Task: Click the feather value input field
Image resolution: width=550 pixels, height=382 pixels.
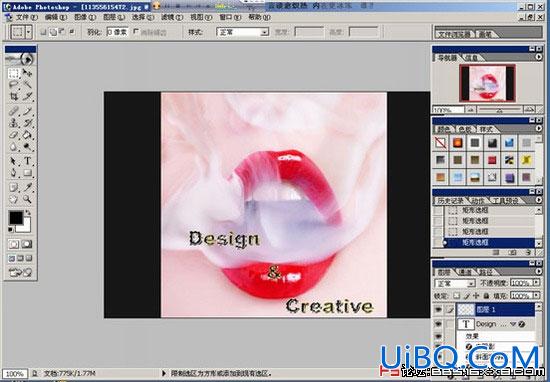Action: pos(118,32)
